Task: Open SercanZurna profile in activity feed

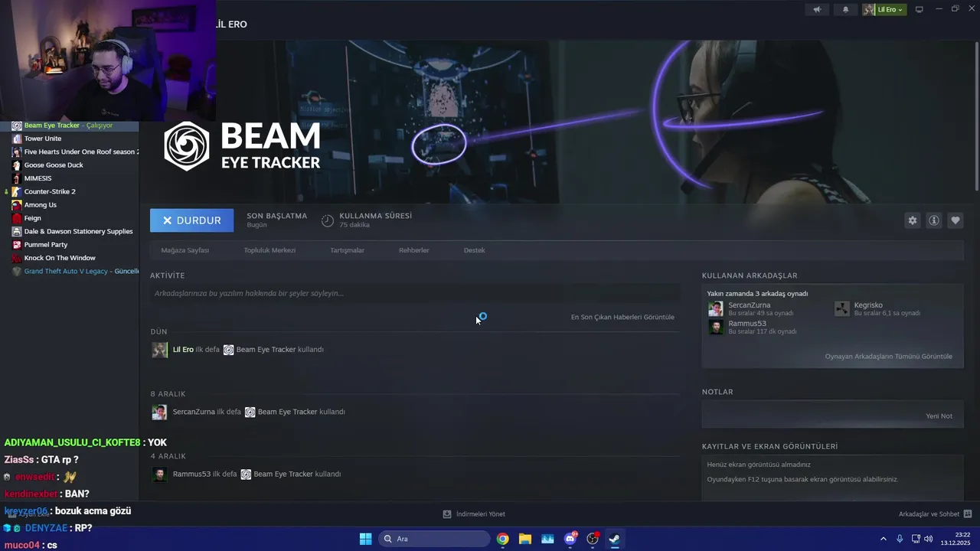Action: tap(194, 412)
